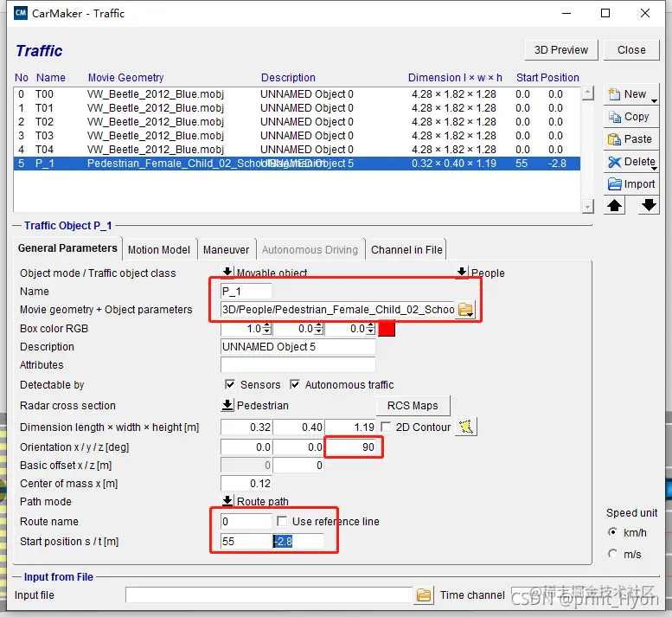The width and height of the screenshot is (672, 617).
Task: Click Route name field
Action: [246, 522]
